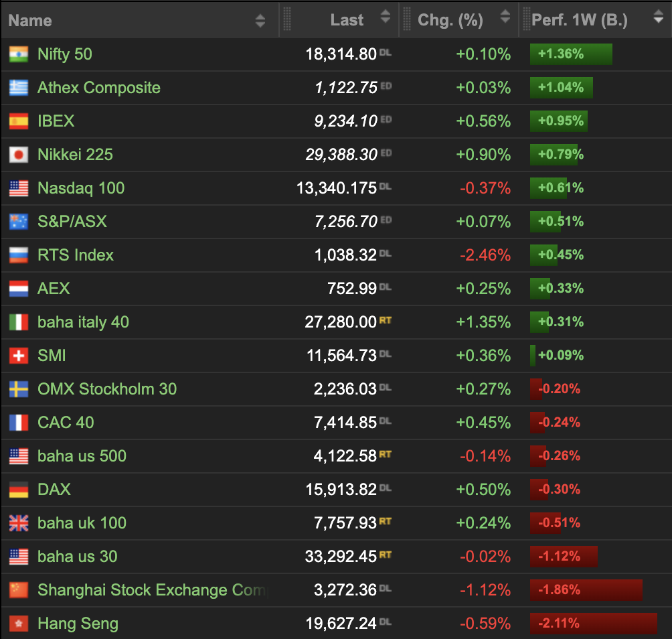Open the Nasdaq 100 index link

[81, 188]
